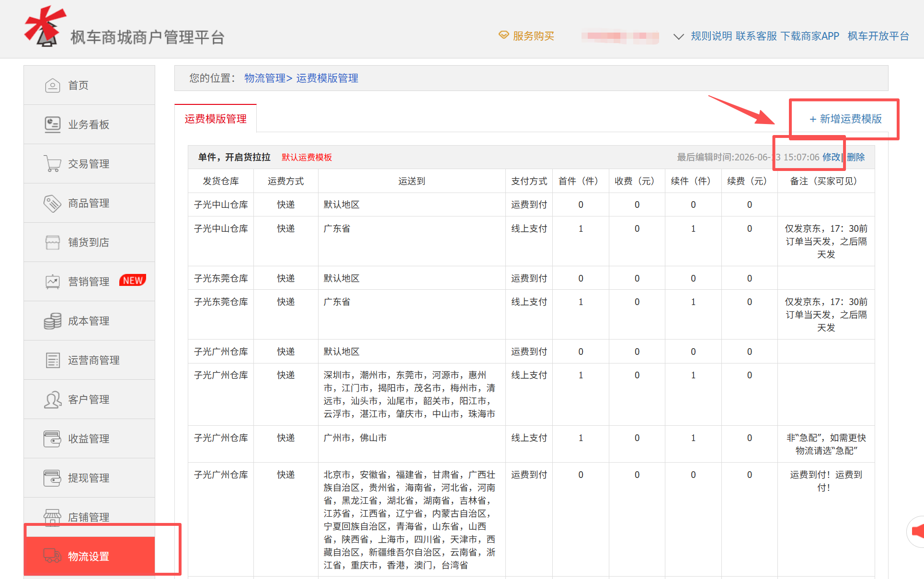The image size is (924, 579).
Task: Open the 下载商家APP link
Action: point(810,36)
